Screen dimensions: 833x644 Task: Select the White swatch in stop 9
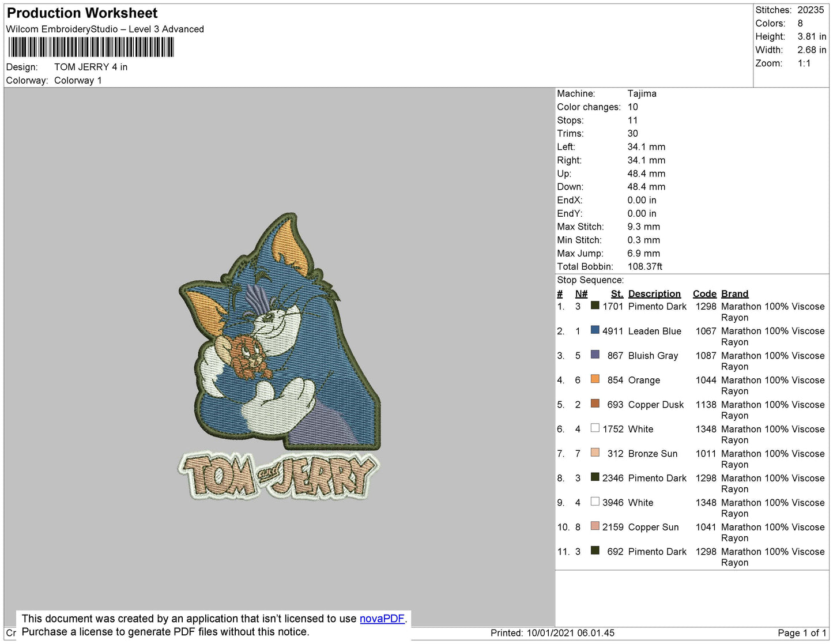pyautogui.click(x=595, y=502)
